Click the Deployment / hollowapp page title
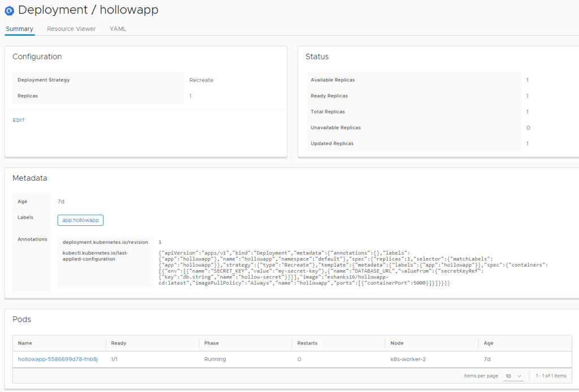The height and width of the screenshot is (392, 579). point(88,10)
